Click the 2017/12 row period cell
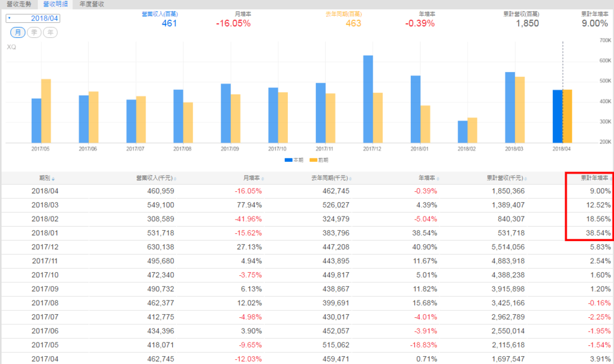This screenshot has width=614, height=364. [x=44, y=247]
